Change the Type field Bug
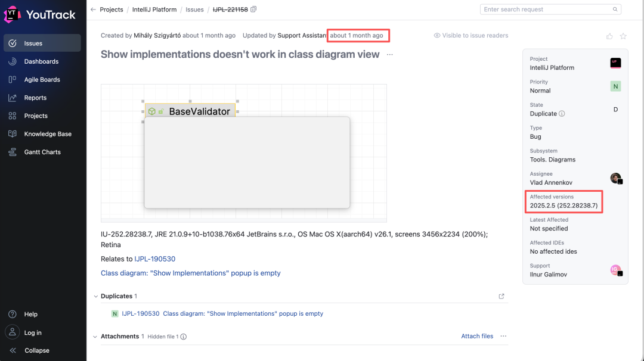Viewport: 644px width, 361px height. coord(535,136)
